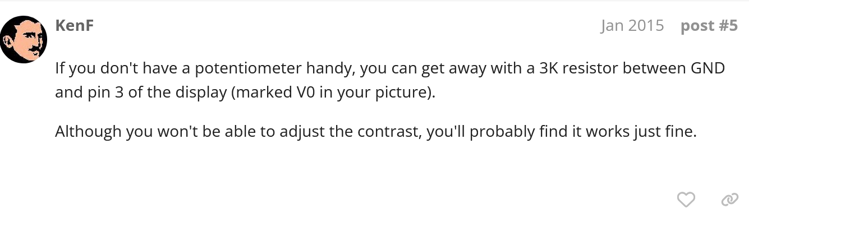Open the Jan 2015 post date
The height and width of the screenshot is (236, 868).
(632, 26)
